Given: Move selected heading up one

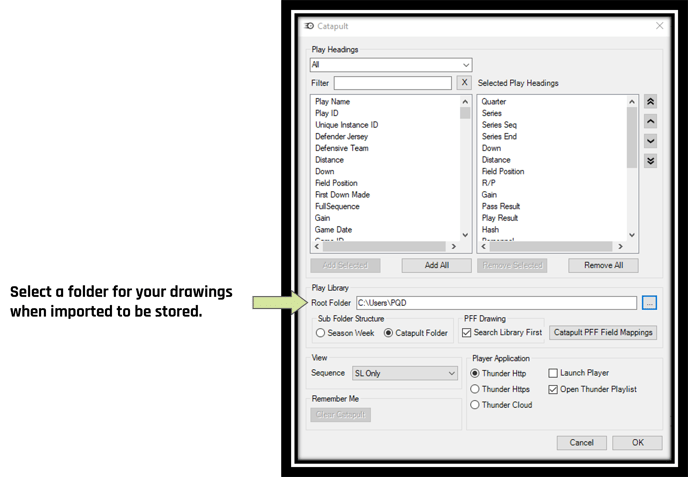Looking at the screenshot, I should coord(650,122).
